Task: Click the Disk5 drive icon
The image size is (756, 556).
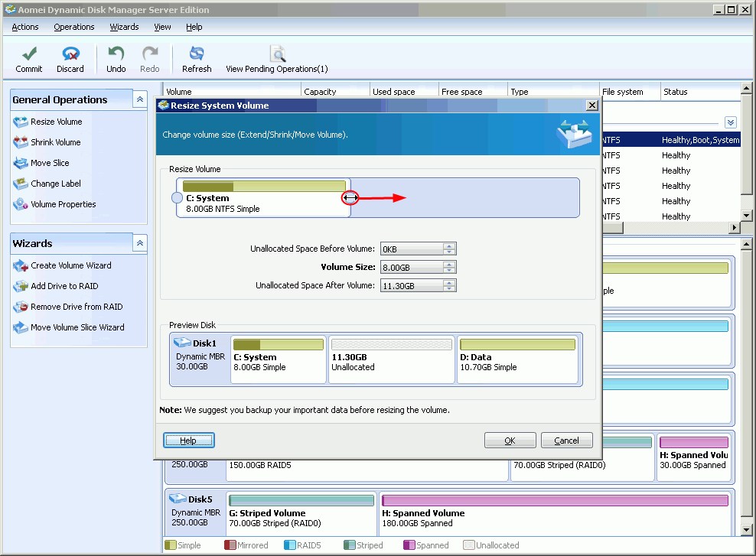Action: click(178, 499)
